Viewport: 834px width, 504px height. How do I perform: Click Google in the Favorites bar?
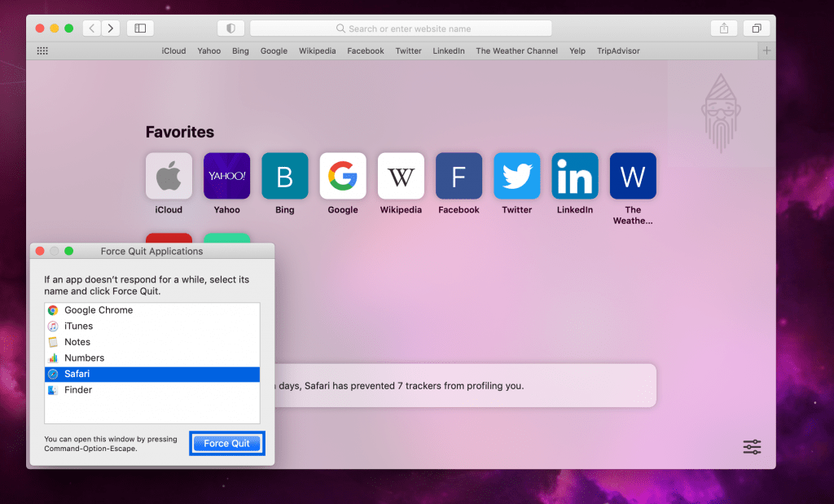(x=274, y=51)
